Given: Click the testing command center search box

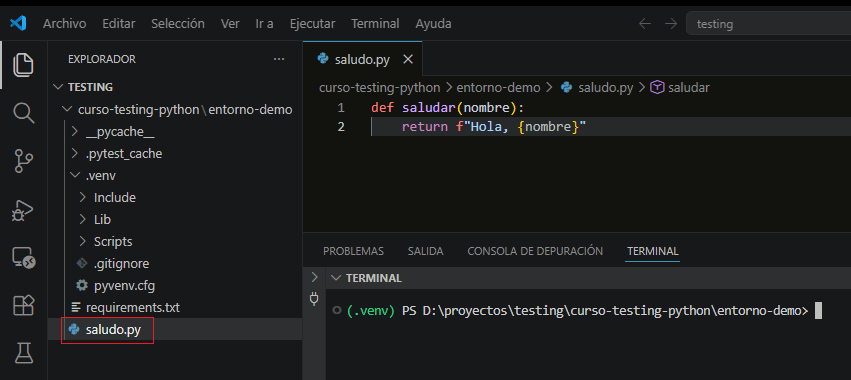Looking at the screenshot, I should 768,24.
